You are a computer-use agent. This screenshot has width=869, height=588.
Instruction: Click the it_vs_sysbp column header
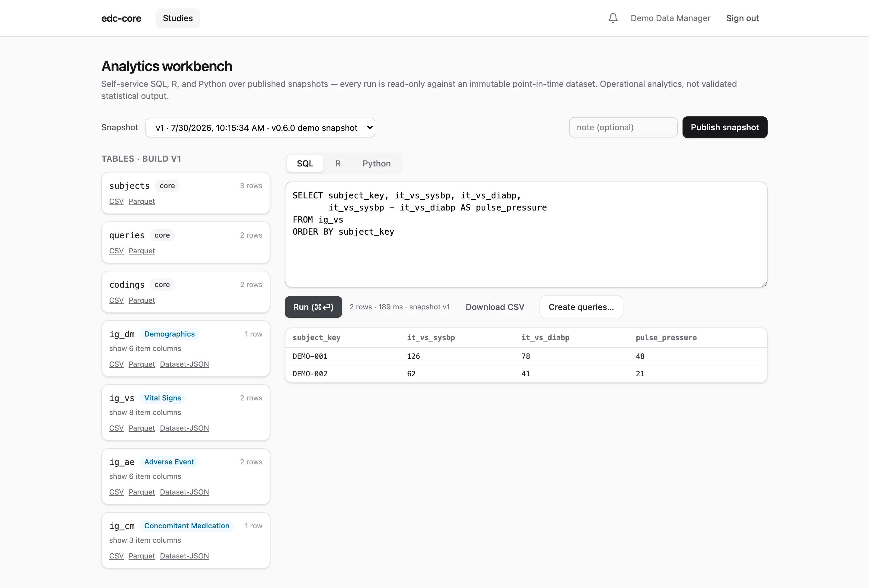pos(431,338)
